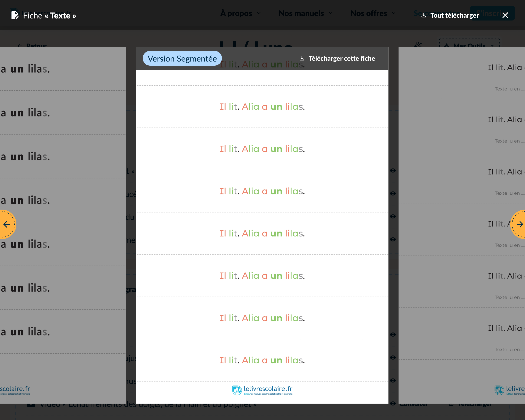
Task: Select the next fiche preview with Texte lu en
Action: point(462,225)
